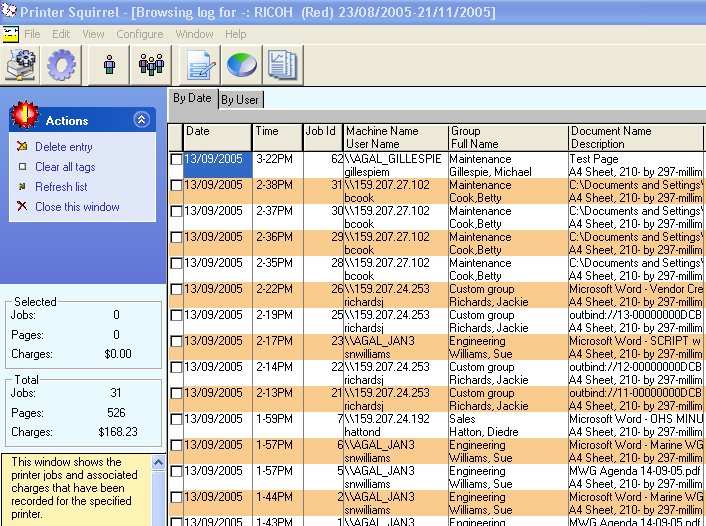Click the Printer Squirrel title bar icon
Screen dimensions: 706x526
[9, 10]
